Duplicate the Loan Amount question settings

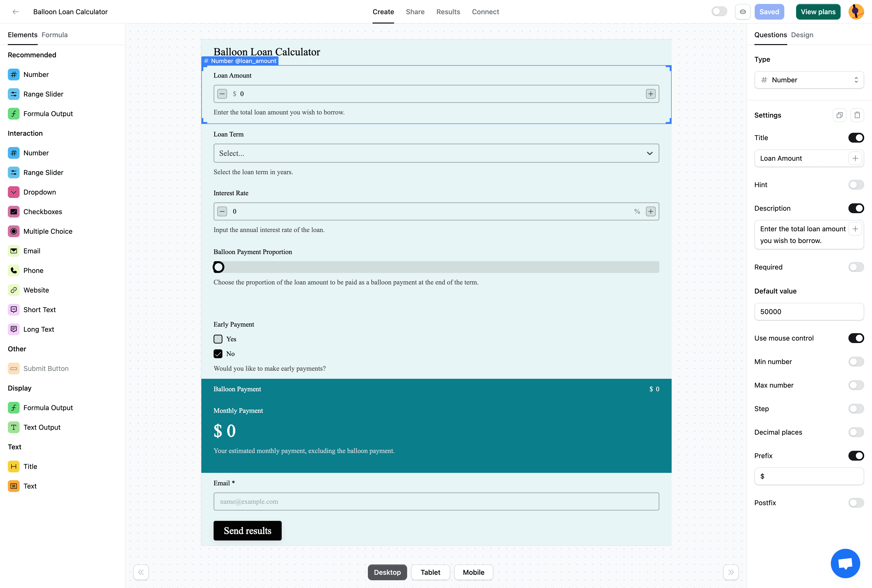pyautogui.click(x=839, y=115)
